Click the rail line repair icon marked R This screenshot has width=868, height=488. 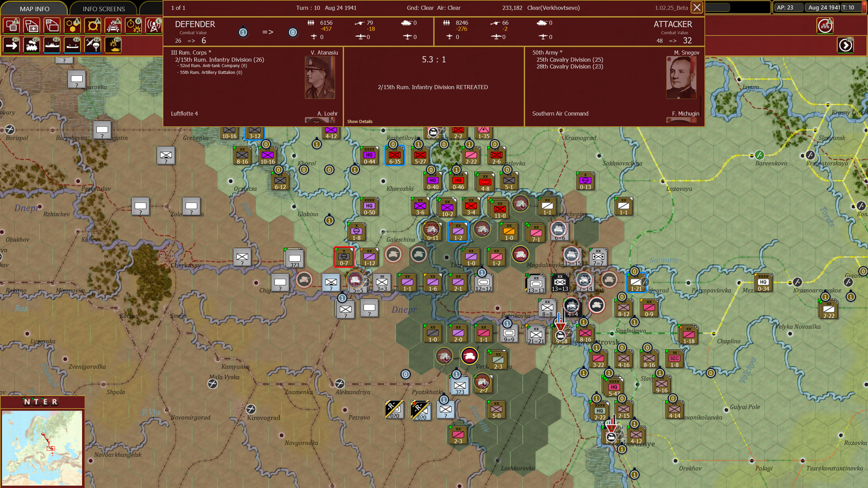113,25
